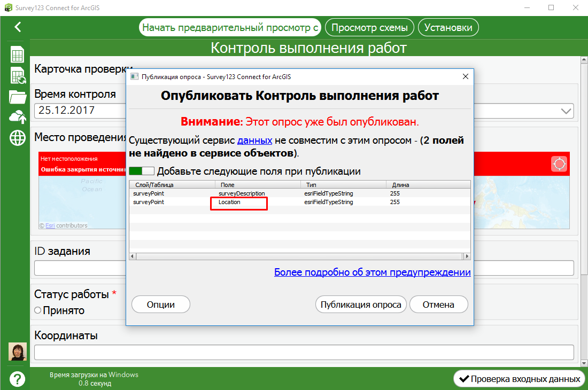Image resolution: width=588 pixels, height=390 pixels.
Task: Open the данных service link
Action: coord(254,141)
